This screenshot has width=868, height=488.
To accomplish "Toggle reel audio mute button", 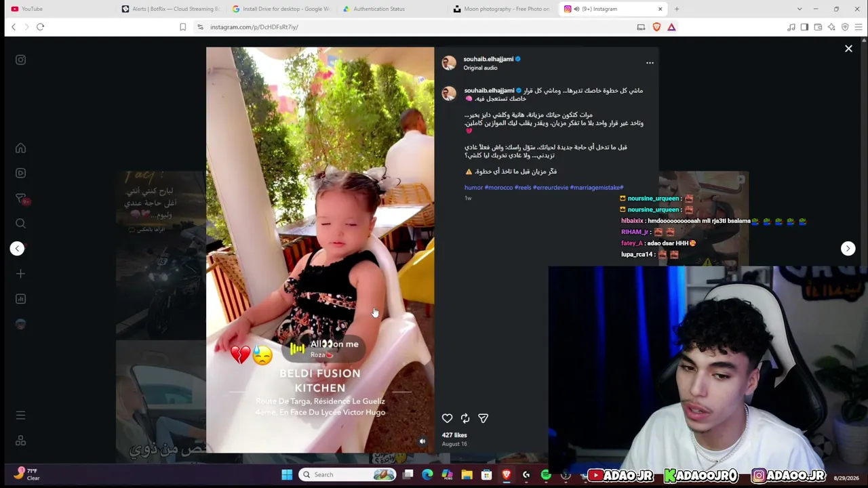I will point(422,441).
